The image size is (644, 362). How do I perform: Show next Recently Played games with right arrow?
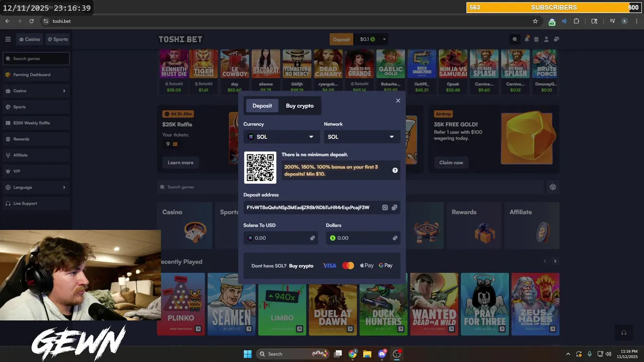pos(555,261)
